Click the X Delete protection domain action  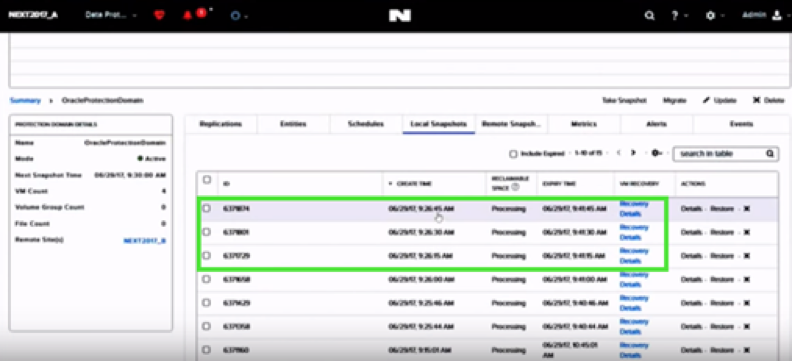(x=768, y=100)
